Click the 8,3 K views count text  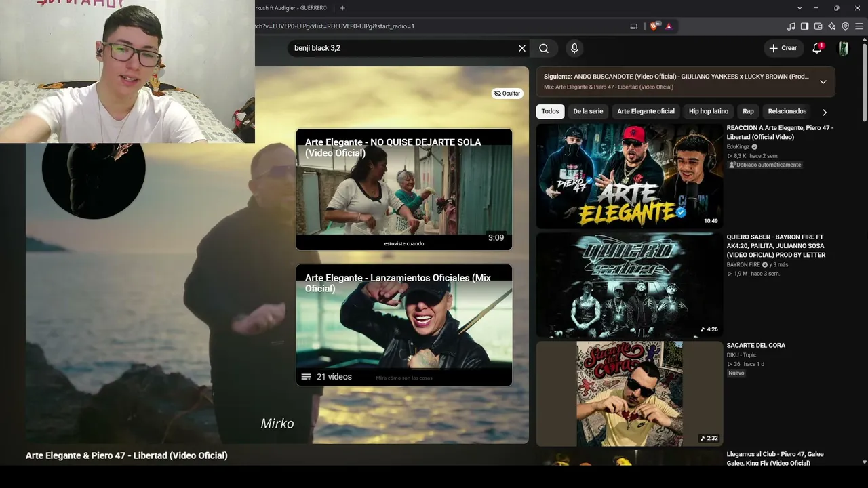pos(740,156)
